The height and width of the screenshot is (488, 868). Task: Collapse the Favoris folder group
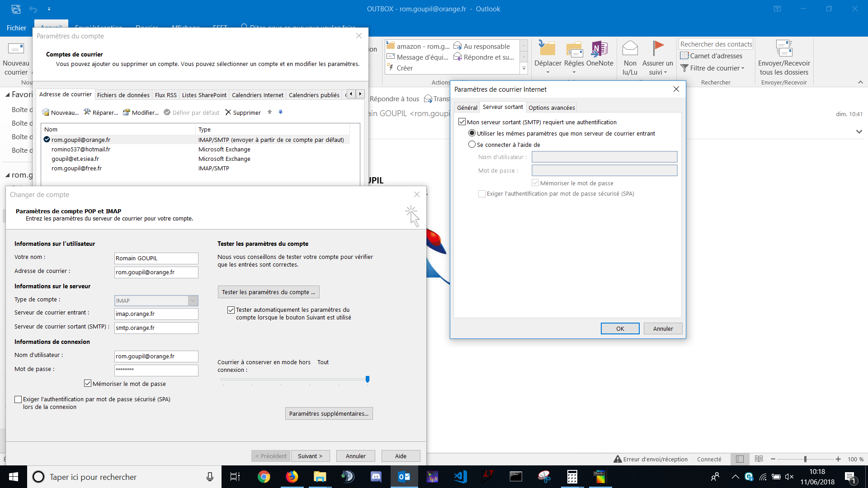tap(8, 94)
